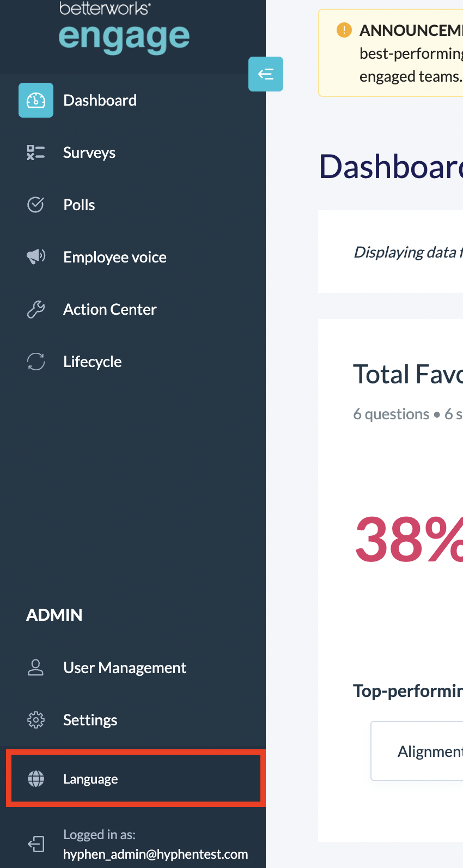Go to the Polls menu item
The height and width of the screenshot is (868, 463).
pos(79,205)
